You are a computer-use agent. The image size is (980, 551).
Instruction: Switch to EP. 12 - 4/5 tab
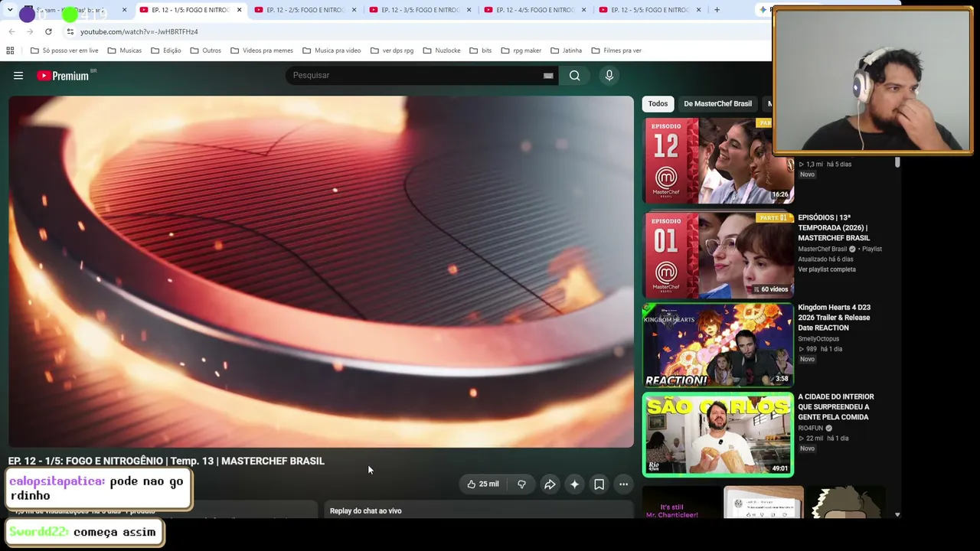tap(535, 10)
